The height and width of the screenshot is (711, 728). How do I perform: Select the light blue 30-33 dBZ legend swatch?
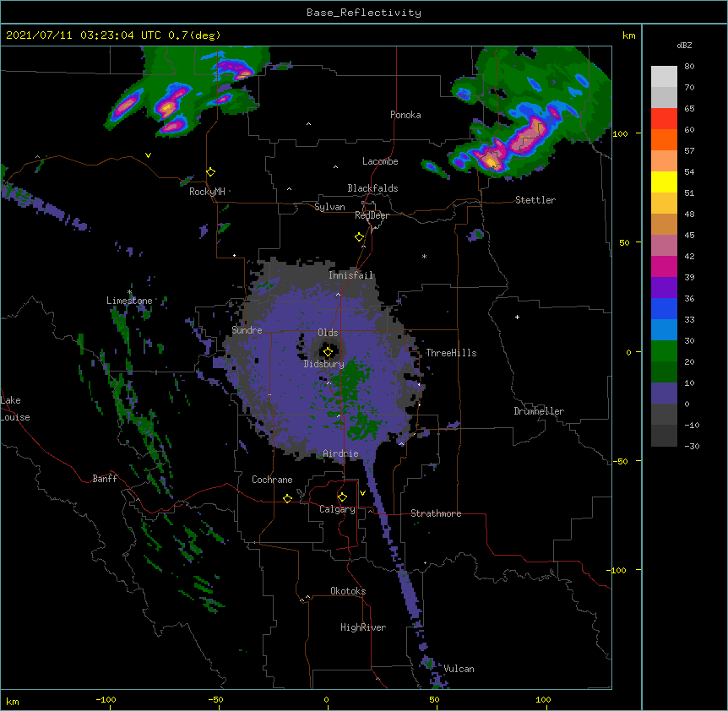pyautogui.click(x=664, y=330)
